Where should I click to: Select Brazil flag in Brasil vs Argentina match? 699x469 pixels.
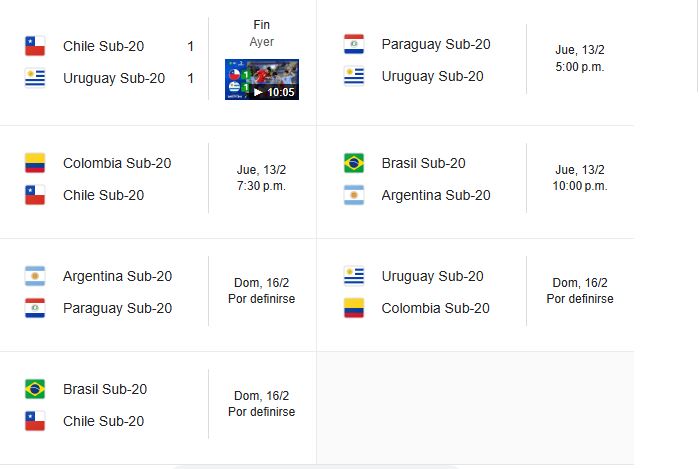[354, 163]
